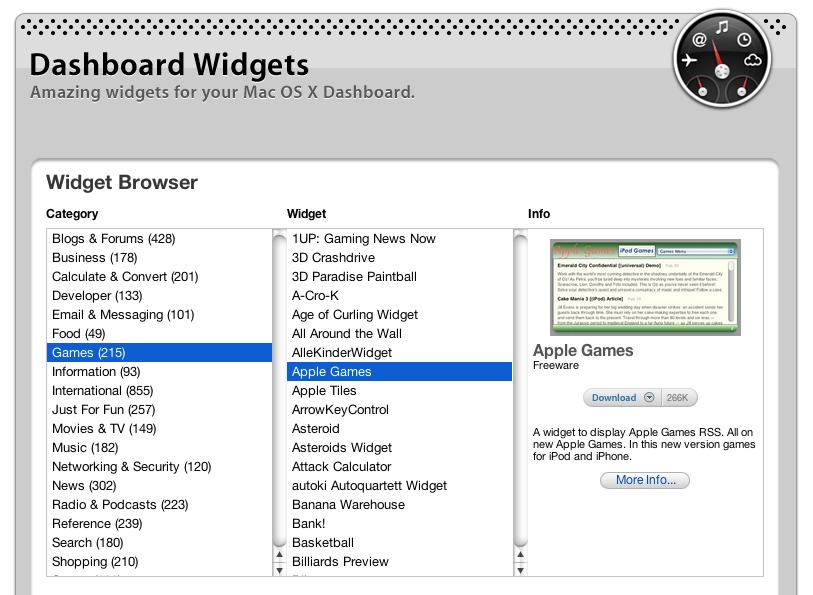Click the highlighted Apple Games widget row
Image resolution: width=813 pixels, height=595 pixels.
pyautogui.click(x=399, y=372)
